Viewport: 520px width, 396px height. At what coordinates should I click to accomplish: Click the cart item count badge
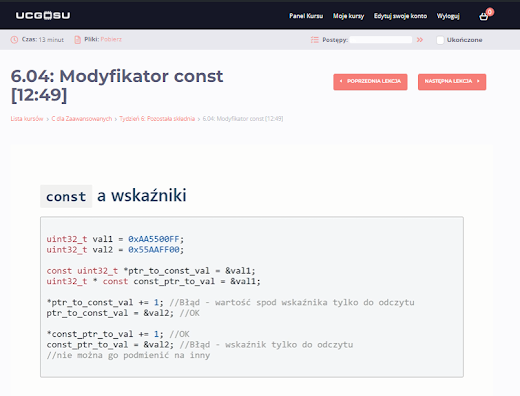489,12
